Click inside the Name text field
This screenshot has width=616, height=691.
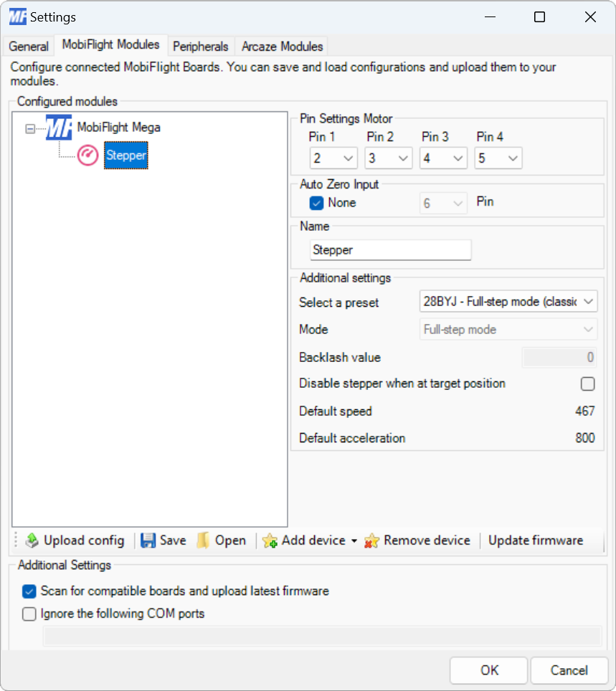[x=390, y=249]
